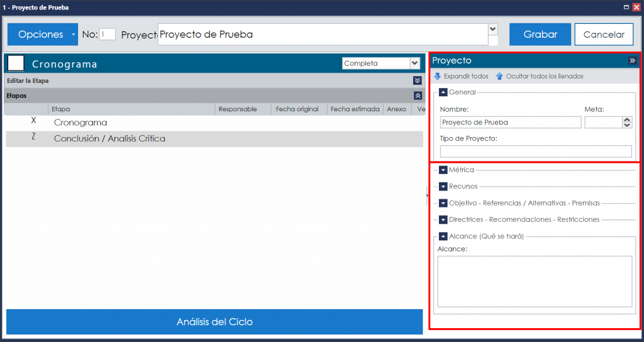Maximize the Proyecto de Prueba window
Image resolution: width=644 pixels, height=342 pixels.
[x=626, y=7]
